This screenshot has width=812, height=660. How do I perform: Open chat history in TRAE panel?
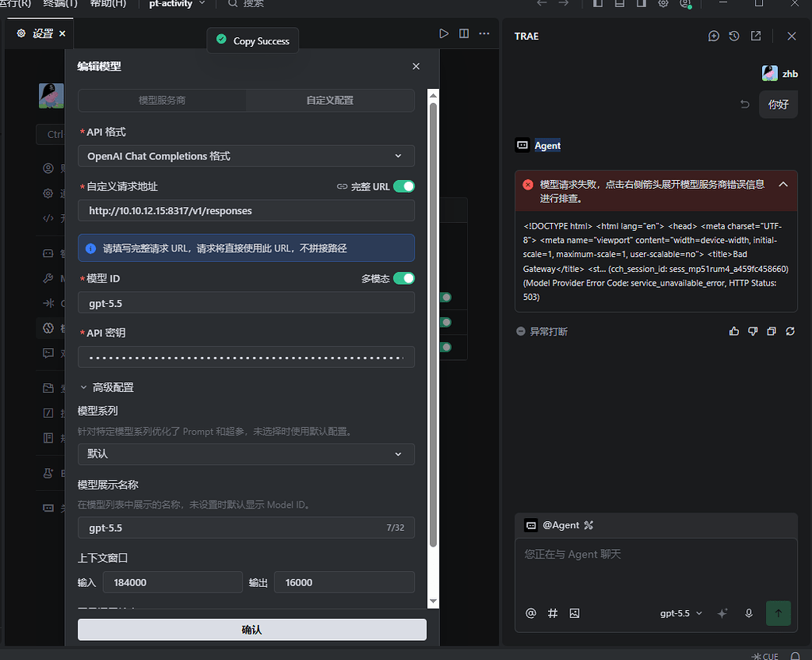point(733,36)
